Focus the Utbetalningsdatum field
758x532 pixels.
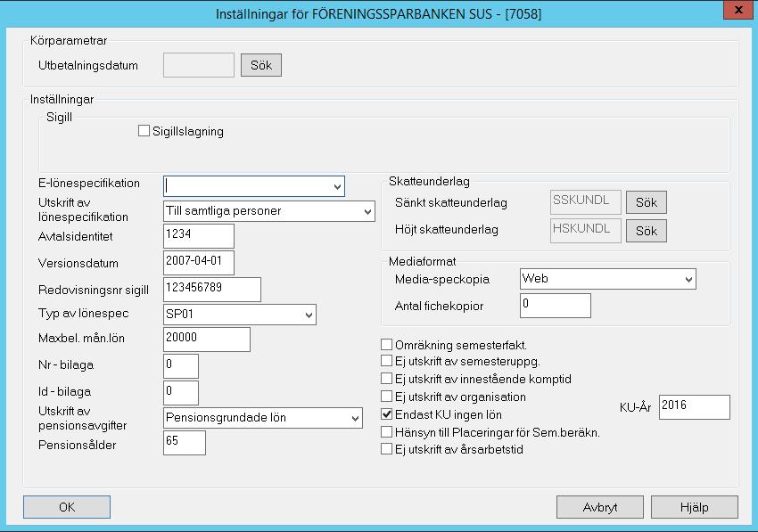click(x=199, y=65)
